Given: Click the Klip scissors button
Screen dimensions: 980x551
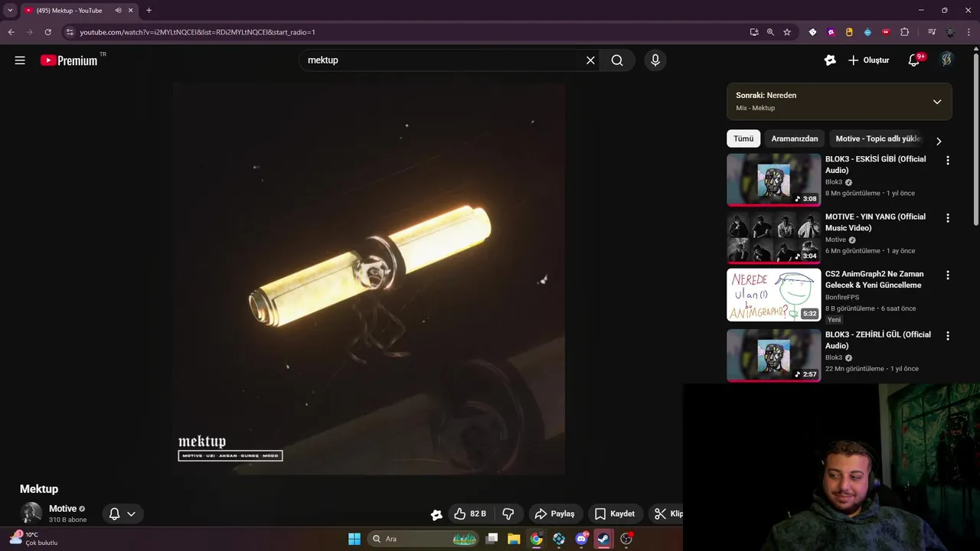Looking at the screenshot, I should tap(665, 514).
